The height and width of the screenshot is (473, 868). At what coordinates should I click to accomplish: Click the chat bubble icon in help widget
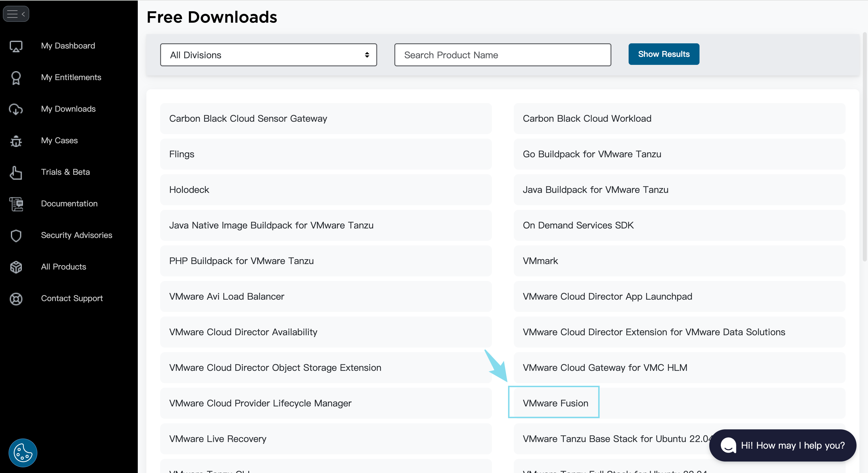(728, 445)
